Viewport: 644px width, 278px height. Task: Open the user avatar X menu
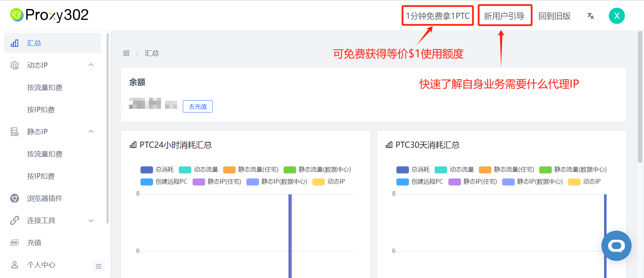617,16
